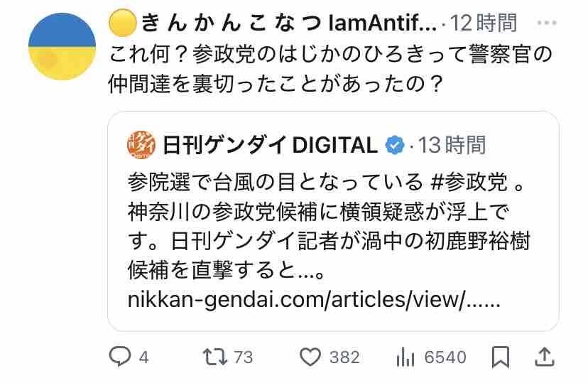Open the three-dot more options menu
The width and height of the screenshot is (588, 383).
click(546, 23)
